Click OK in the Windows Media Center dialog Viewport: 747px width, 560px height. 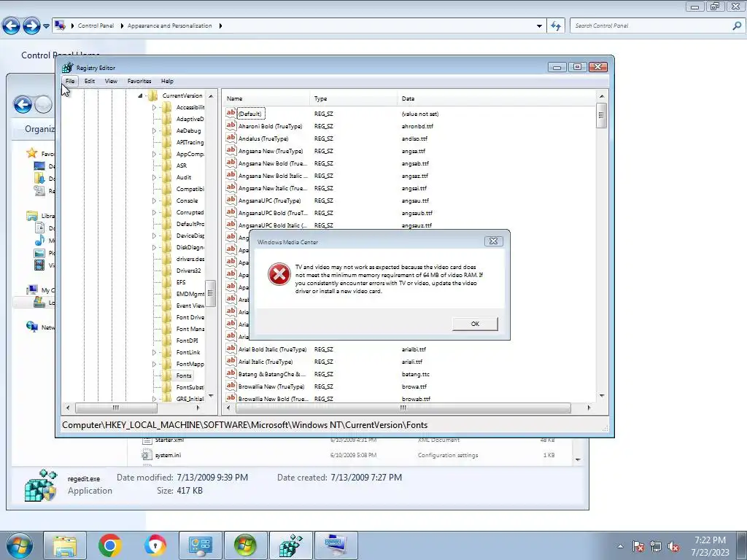point(475,324)
